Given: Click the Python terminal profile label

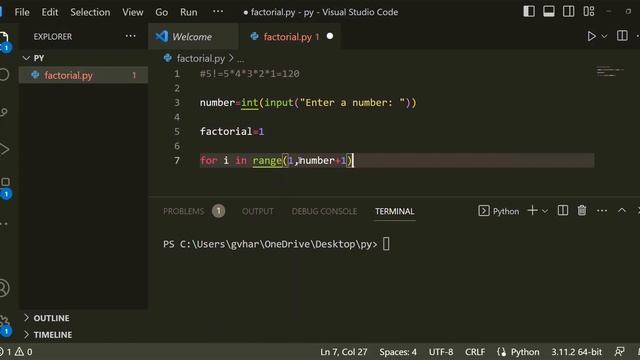Looking at the screenshot, I should 498,211.
